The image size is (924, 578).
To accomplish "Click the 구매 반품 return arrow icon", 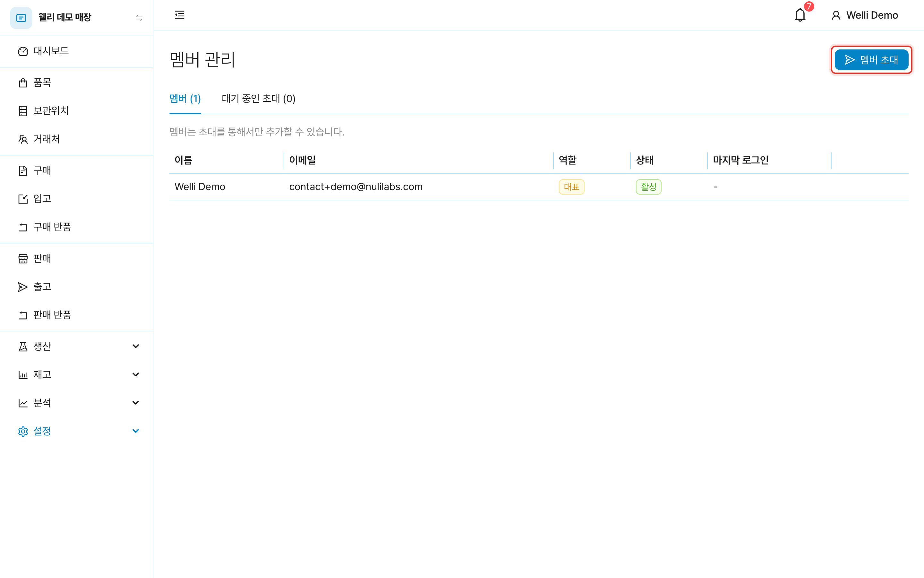I will point(23,227).
